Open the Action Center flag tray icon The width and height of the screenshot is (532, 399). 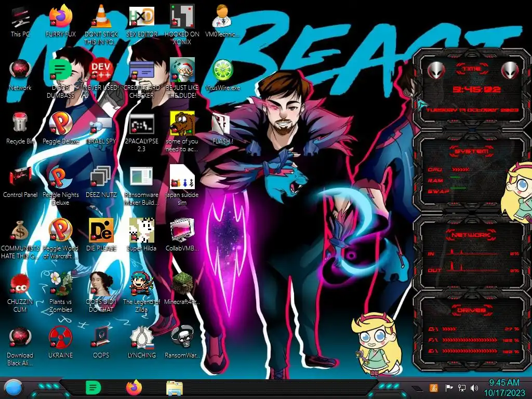tap(449, 388)
